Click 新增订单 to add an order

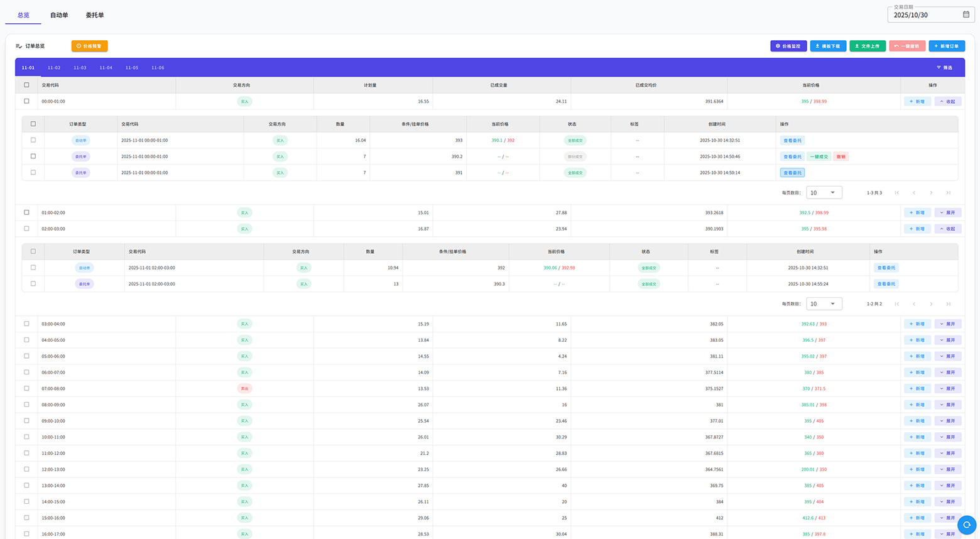point(946,46)
